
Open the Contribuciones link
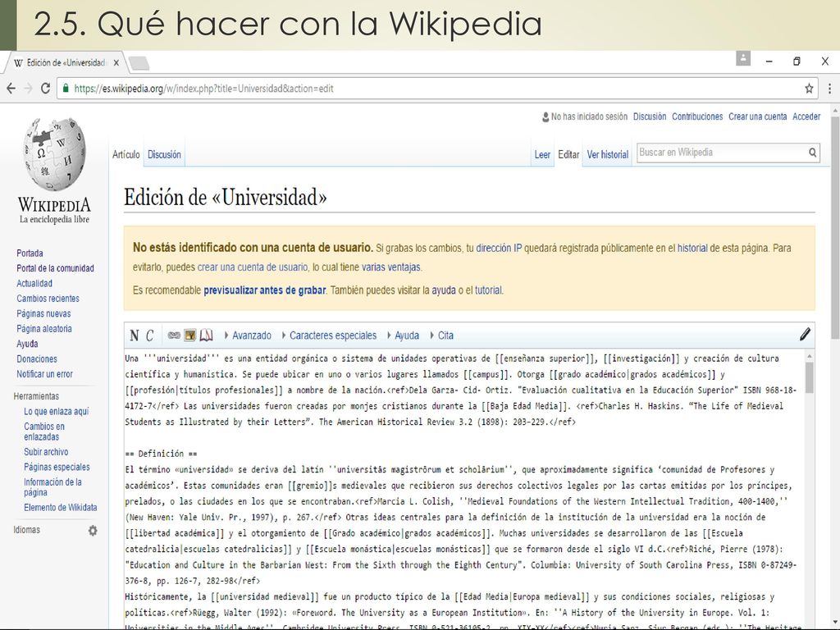(697, 116)
